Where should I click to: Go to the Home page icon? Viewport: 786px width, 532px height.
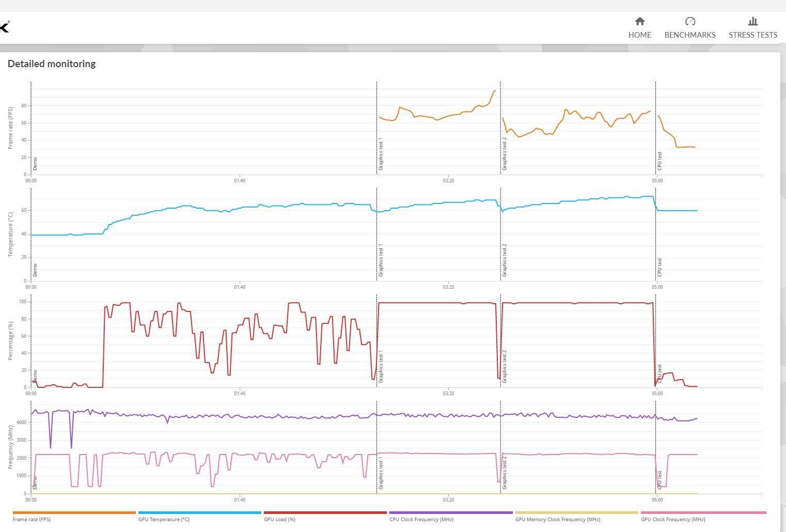[639, 22]
